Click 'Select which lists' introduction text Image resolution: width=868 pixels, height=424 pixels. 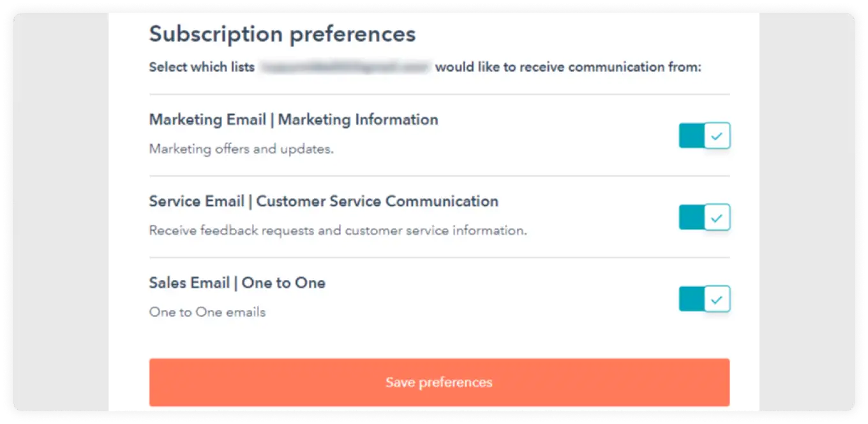[x=201, y=66]
